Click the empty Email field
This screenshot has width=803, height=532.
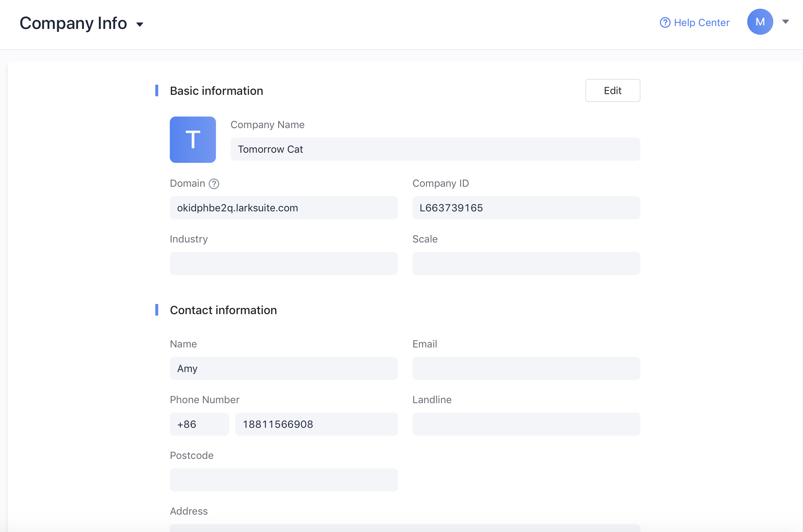tap(526, 368)
